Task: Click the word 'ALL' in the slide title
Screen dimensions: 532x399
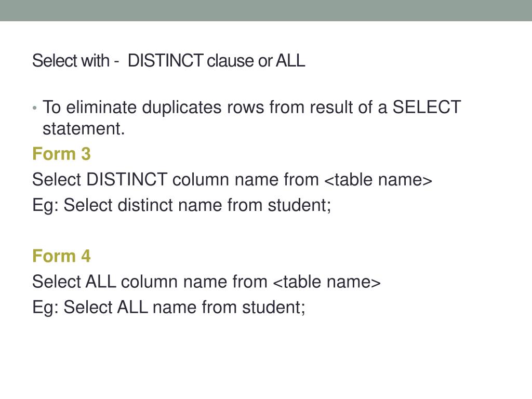Action: [290, 61]
